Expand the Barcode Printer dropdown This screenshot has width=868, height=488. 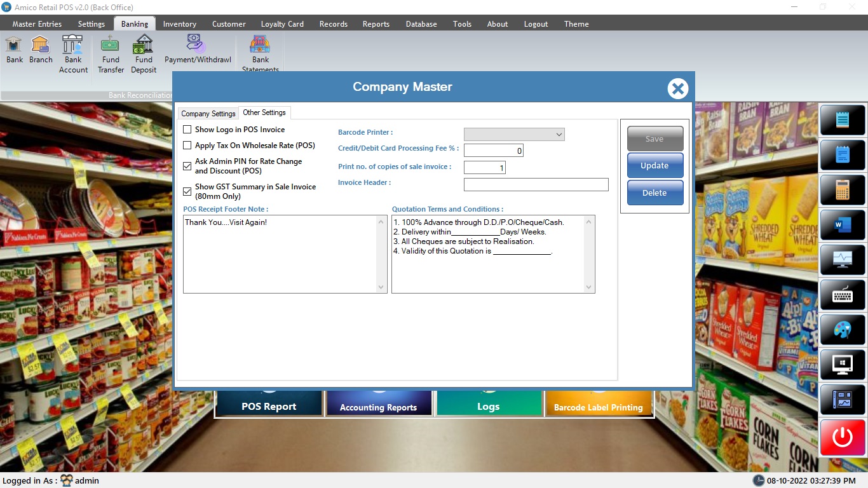[514, 134]
